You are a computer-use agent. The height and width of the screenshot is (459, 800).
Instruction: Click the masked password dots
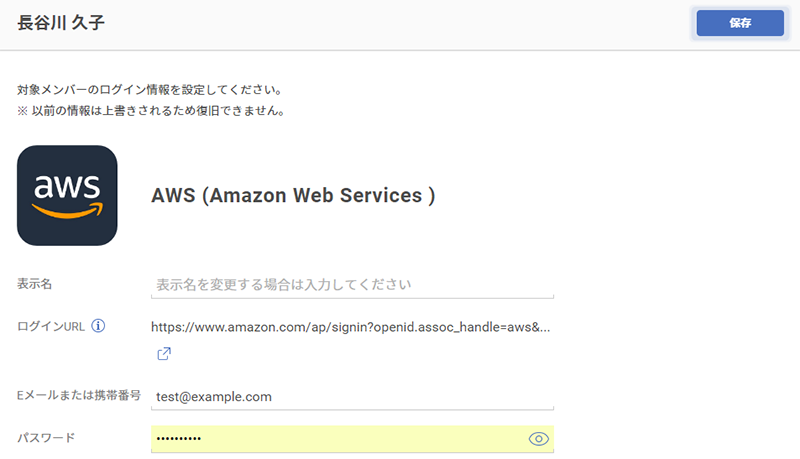click(179, 439)
